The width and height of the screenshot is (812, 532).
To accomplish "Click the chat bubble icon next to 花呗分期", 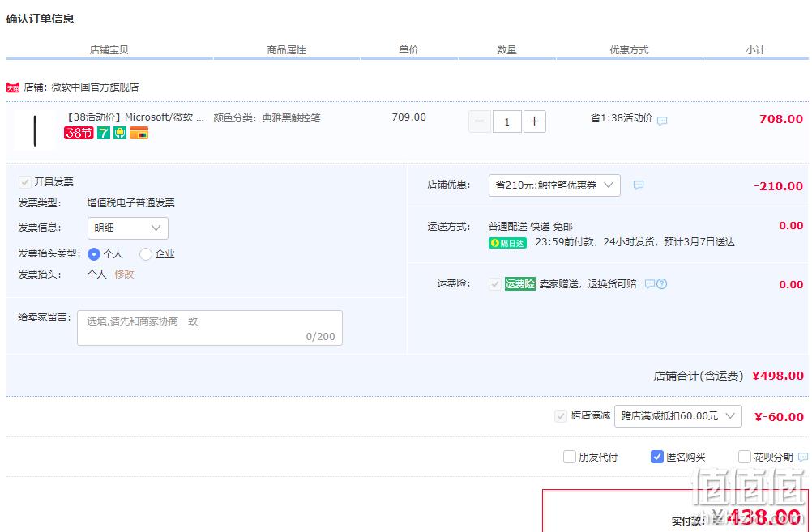I will pyautogui.click(x=802, y=457).
